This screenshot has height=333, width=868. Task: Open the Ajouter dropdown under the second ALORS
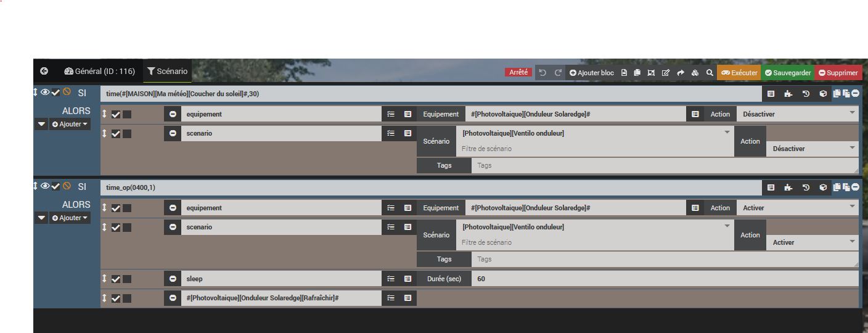click(70, 218)
